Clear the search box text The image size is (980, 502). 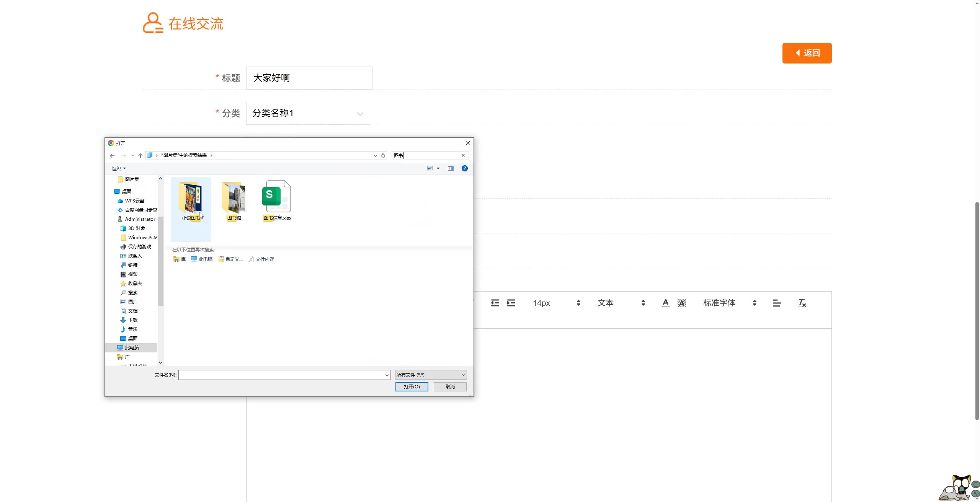click(x=463, y=155)
